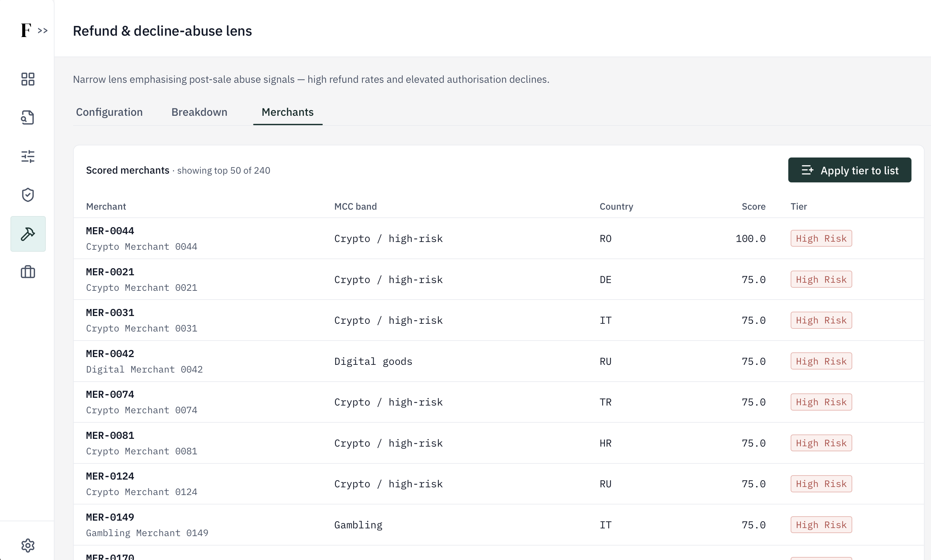Open merchant MER-0124 row

pyautogui.click(x=498, y=484)
